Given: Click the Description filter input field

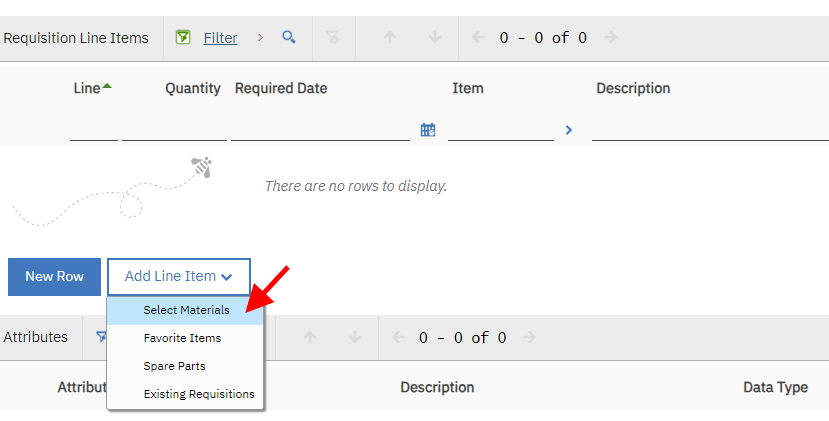Looking at the screenshot, I should 710,130.
